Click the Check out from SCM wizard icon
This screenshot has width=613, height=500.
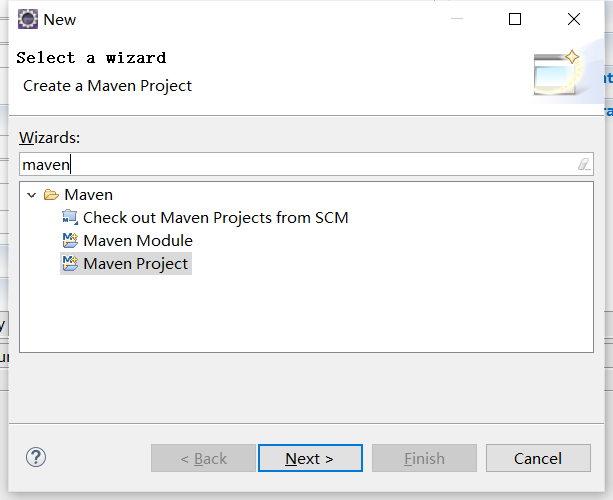70,217
